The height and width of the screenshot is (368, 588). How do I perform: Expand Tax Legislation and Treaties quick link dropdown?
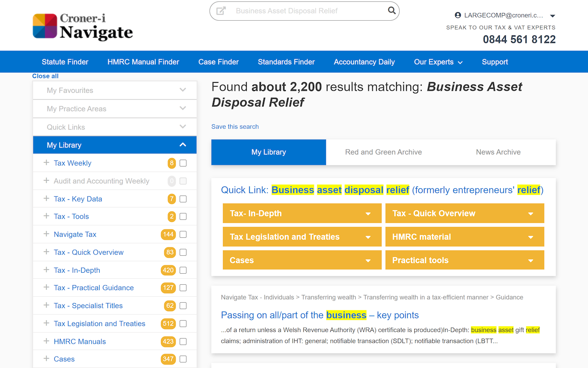302,237
